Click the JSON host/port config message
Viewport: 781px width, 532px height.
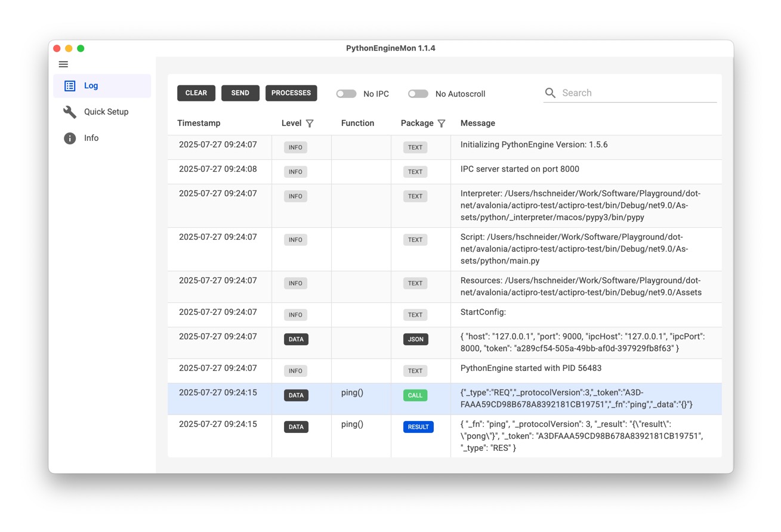pyautogui.click(x=583, y=343)
